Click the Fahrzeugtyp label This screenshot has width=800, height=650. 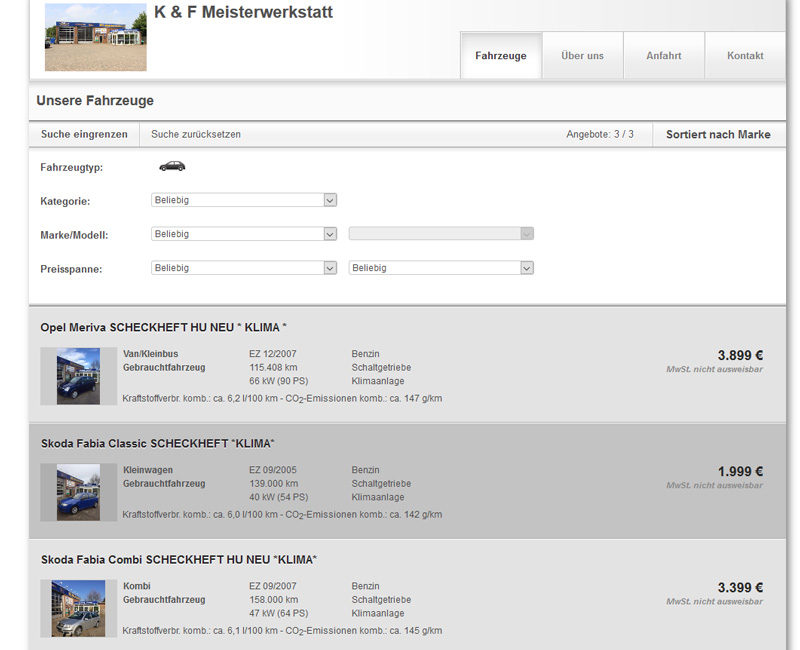[71, 167]
